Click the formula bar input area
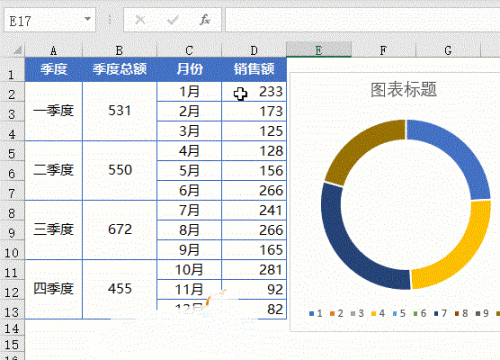 click(363, 20)
